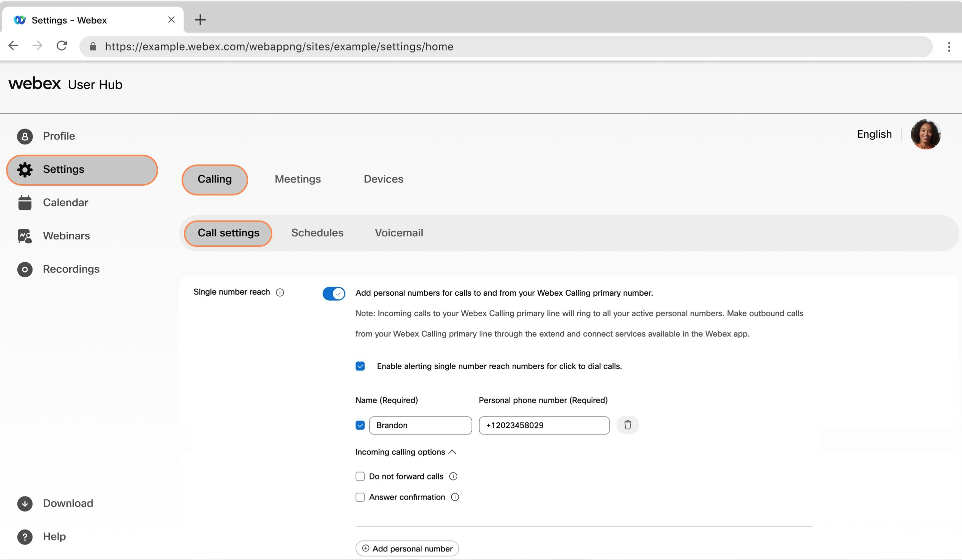The image size is (962, 560).
Task: Switch to the Devices tab
Action: coord(383,179)
